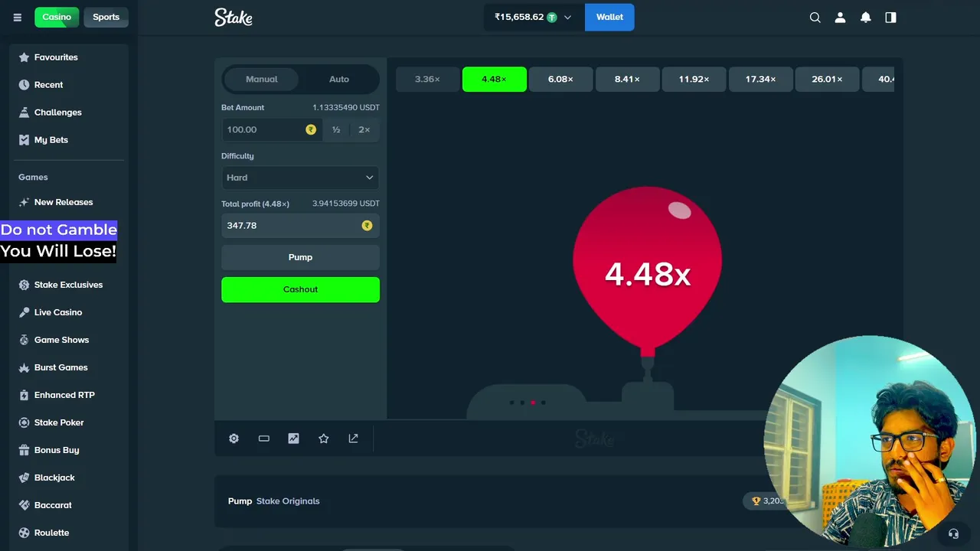Click the trophy 3,20 badge
The width and height of the screenshot is (980, 551).
pyautogui.click(x=769, y=501)
